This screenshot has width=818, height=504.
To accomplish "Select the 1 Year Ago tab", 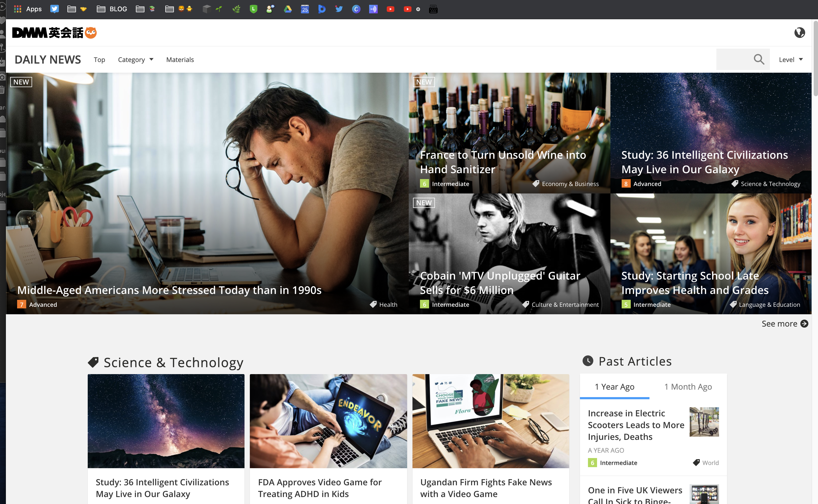I will click(x=614, y=387).
